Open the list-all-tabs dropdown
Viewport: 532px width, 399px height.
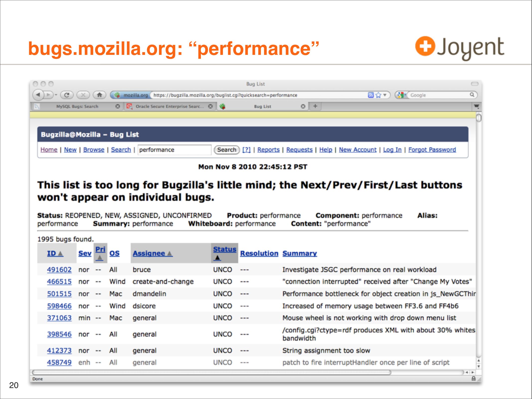coord(476,106)
